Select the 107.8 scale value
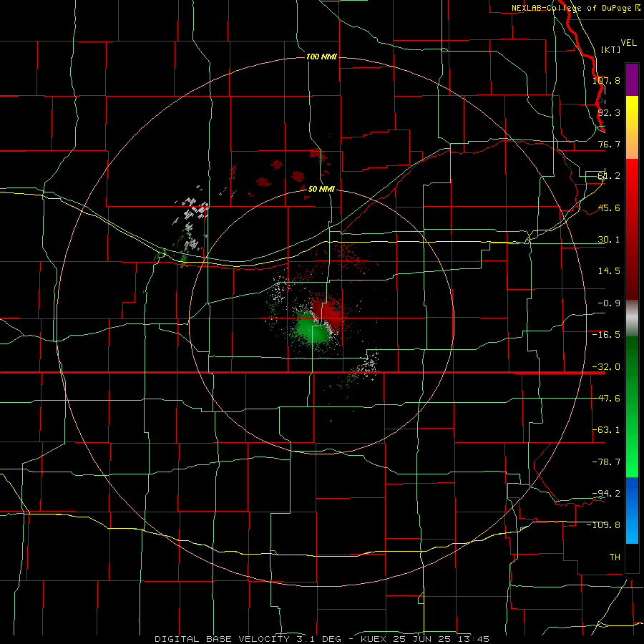 (x=606, y=80)
